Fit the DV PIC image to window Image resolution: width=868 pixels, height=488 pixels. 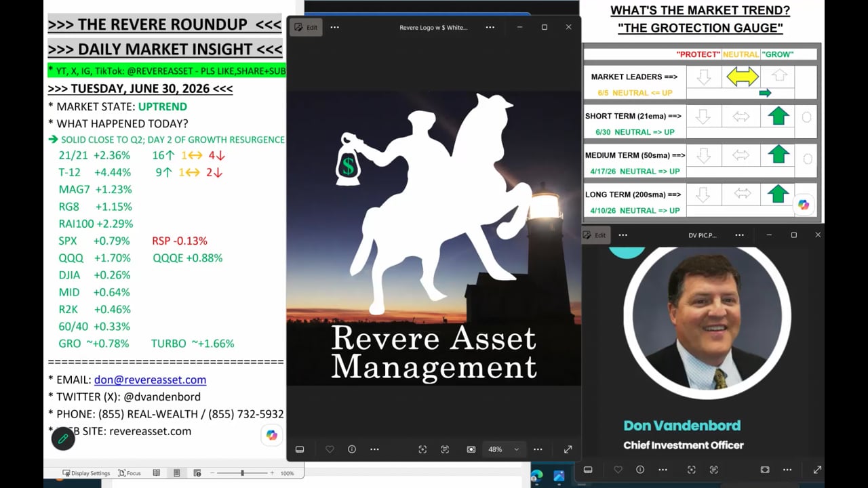(x=765, y=470)
